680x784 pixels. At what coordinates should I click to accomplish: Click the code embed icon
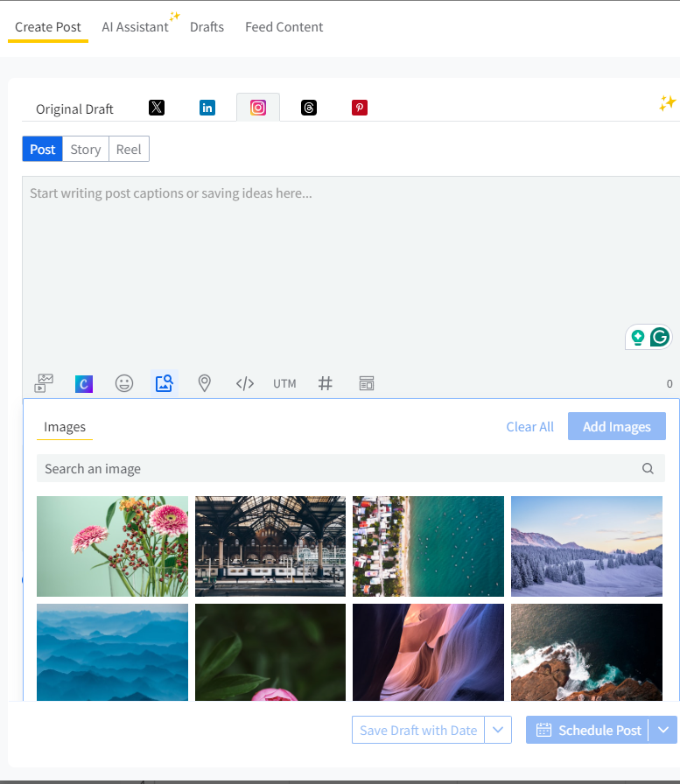[x=245, y=383]
